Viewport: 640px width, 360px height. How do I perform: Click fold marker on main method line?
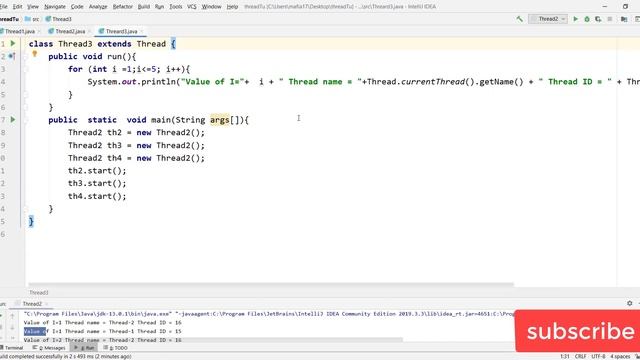coord(26,120)
